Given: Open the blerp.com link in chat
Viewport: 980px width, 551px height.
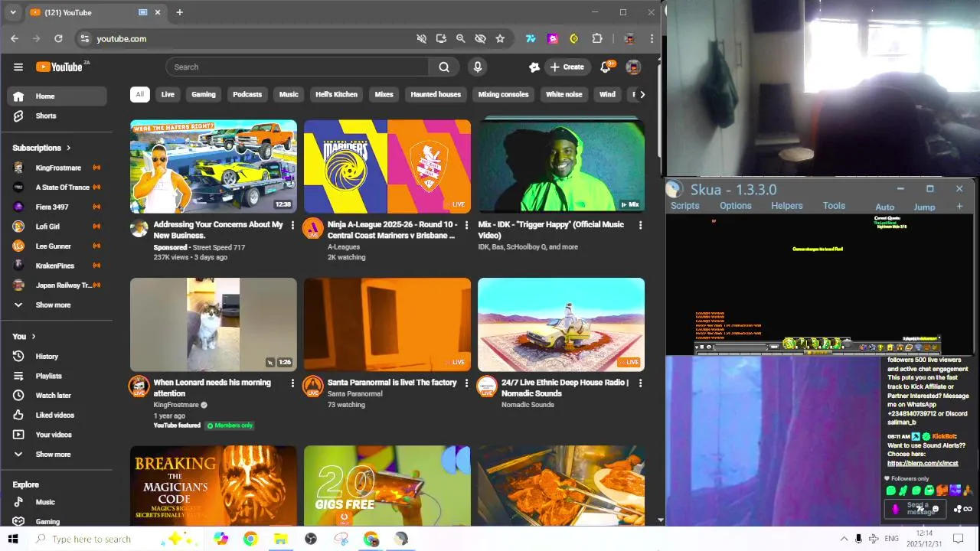Looking at the screenshot, I should tap(923, 463).
